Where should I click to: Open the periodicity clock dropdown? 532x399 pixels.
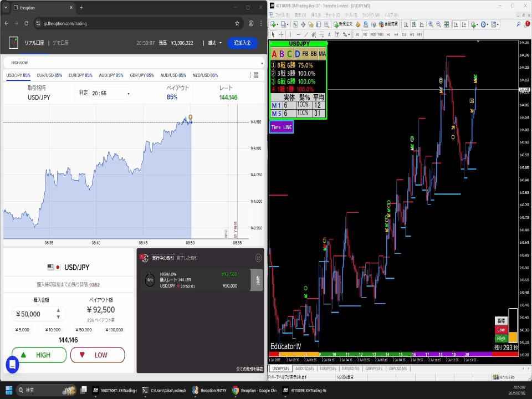[484, 24]
